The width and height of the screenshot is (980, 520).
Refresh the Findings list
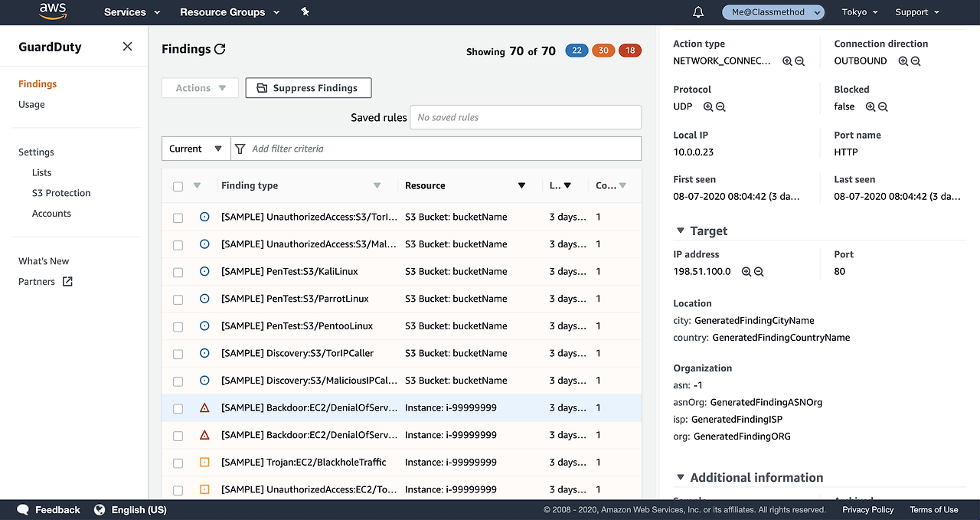click(220, 49)
